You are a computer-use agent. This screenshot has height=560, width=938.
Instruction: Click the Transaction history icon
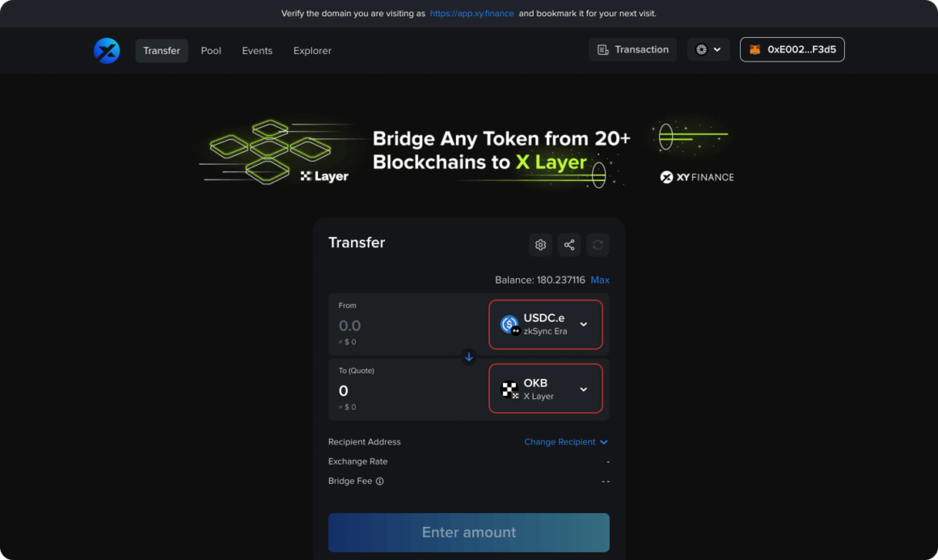click(602, 49)
